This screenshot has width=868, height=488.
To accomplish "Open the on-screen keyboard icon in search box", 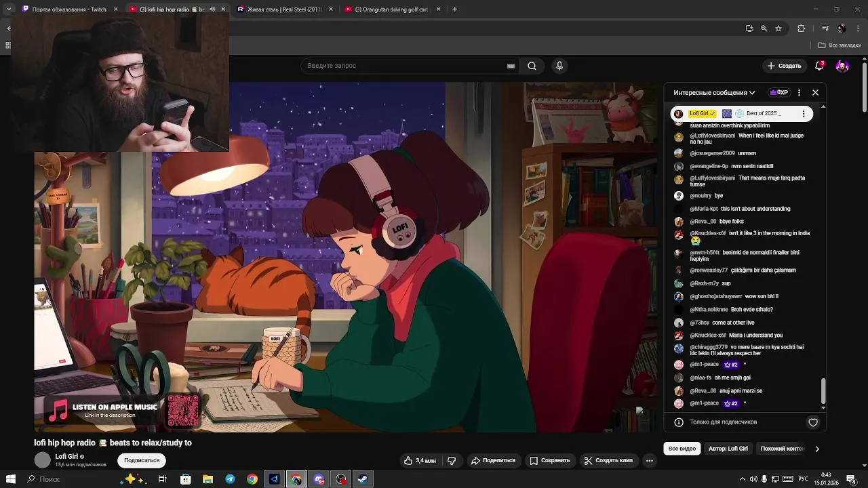I will [511, 66].
